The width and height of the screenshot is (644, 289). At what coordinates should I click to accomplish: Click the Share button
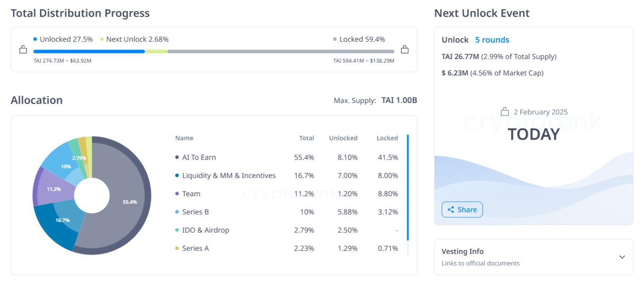463,210
